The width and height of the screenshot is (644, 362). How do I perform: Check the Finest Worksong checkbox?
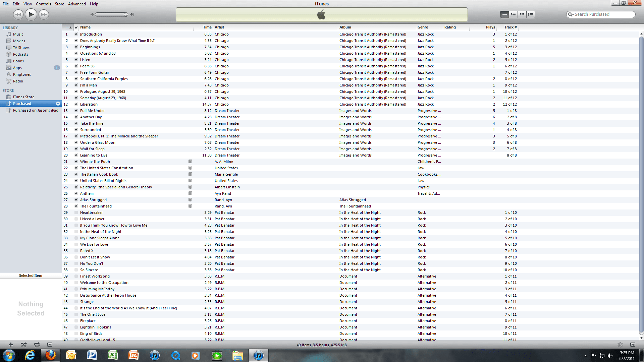click(x=76, y=276)
